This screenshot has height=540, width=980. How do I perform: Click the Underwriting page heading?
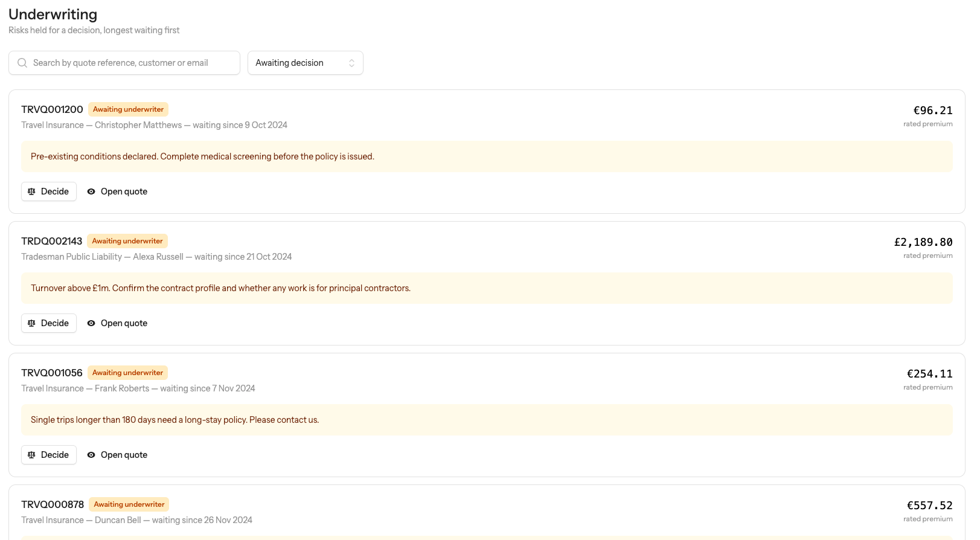point(53,14)
